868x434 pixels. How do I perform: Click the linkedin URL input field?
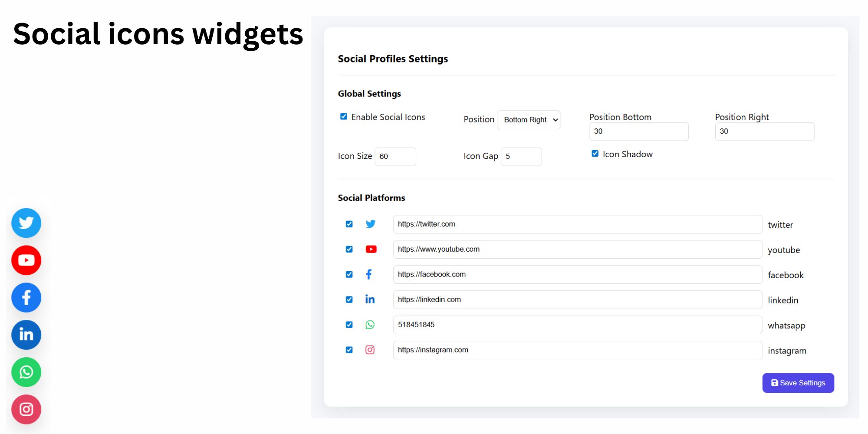coord(578,300)
